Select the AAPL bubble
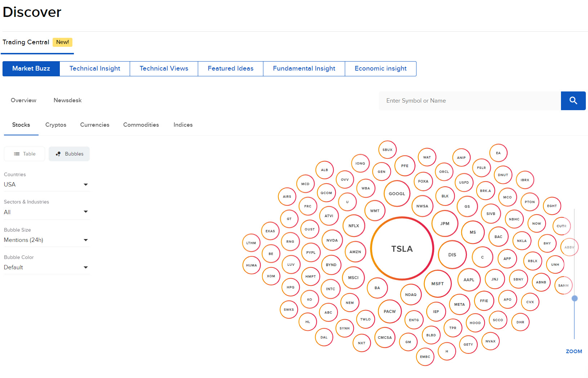This screenshot has height=378, width=588. tap(469, 279)
